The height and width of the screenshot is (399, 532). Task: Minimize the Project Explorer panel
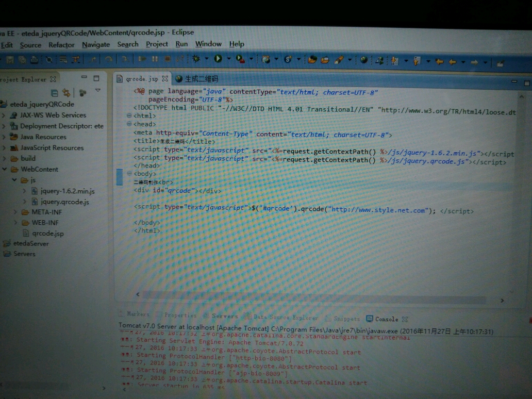[84, 77]
